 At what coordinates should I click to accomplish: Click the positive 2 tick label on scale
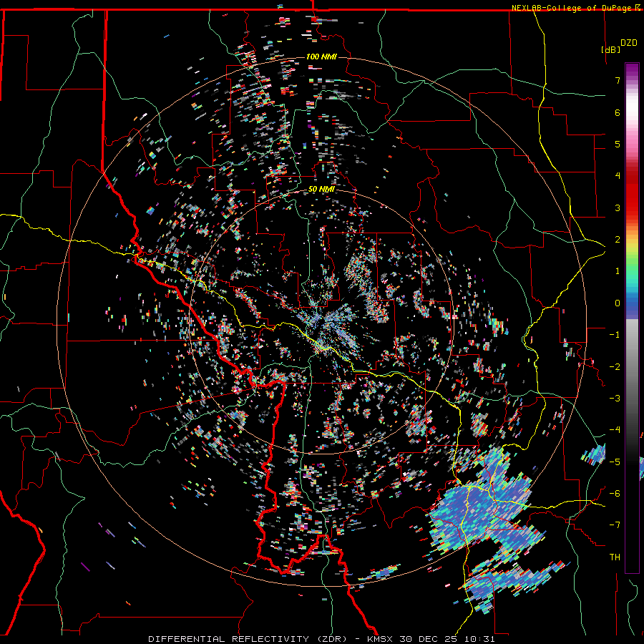(618, 240)
